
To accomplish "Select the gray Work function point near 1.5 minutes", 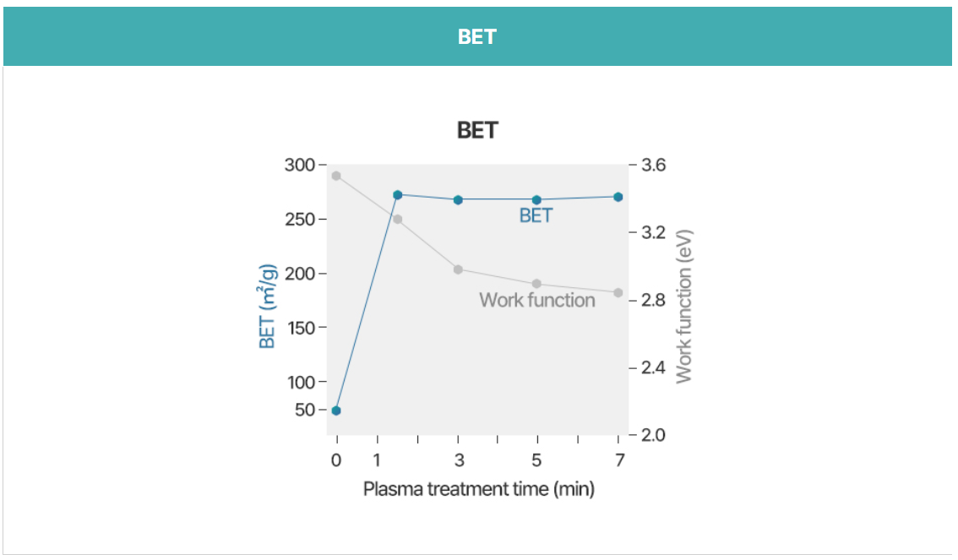I will (398, 220).
